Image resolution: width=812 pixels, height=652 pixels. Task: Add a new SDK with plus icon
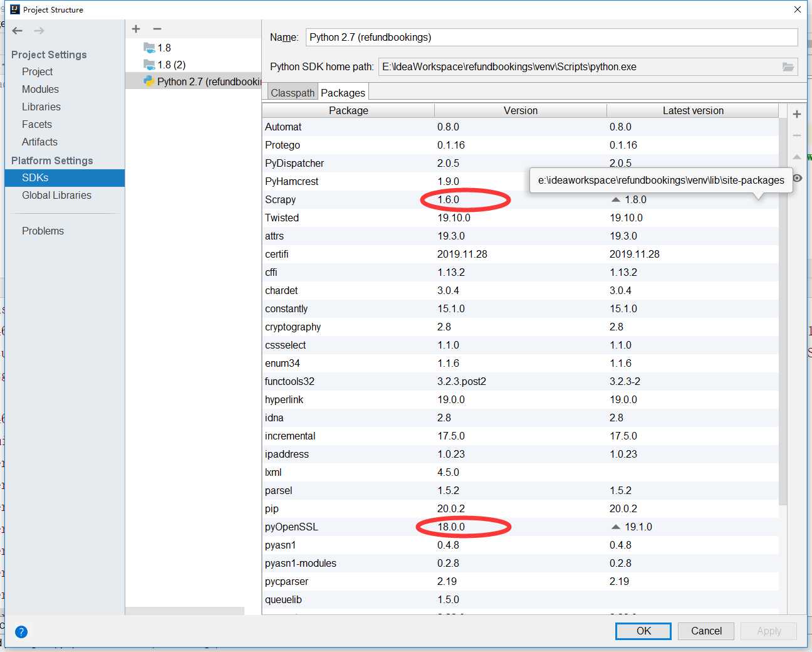136,29
